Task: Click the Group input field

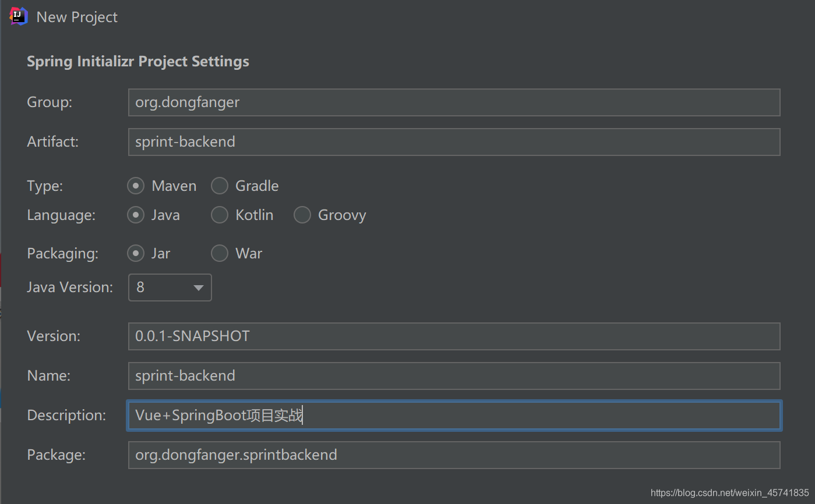Action: click(x=454, y=102)
